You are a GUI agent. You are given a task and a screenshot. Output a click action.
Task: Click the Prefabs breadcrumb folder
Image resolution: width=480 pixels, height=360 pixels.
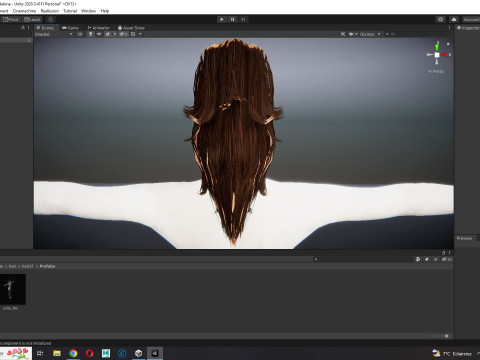click(47, 266)
